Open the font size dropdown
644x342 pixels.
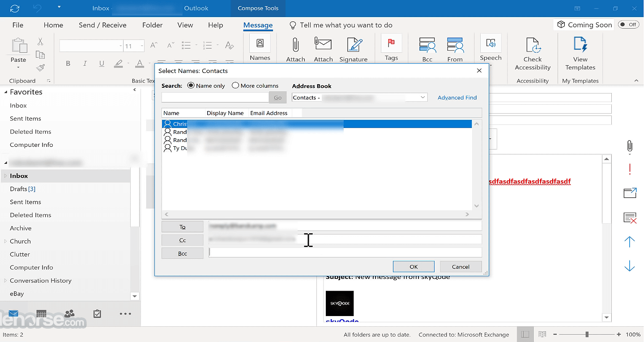(142, 46)
